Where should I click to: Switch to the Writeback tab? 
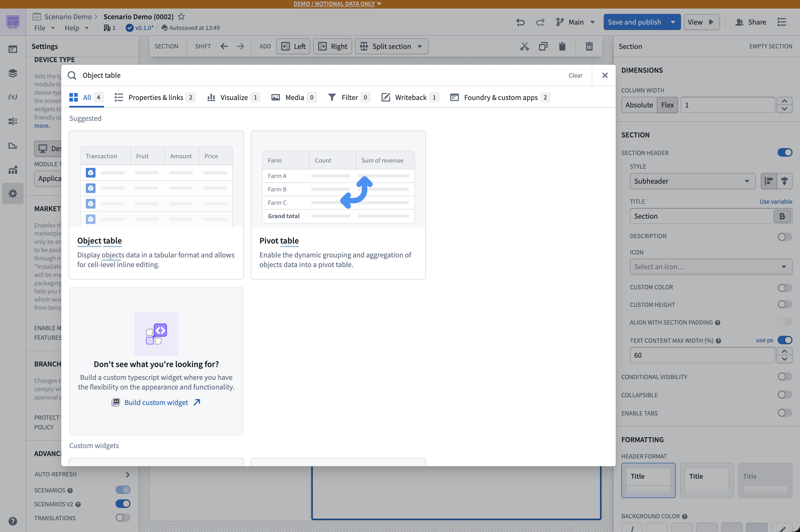coord(410,98)
